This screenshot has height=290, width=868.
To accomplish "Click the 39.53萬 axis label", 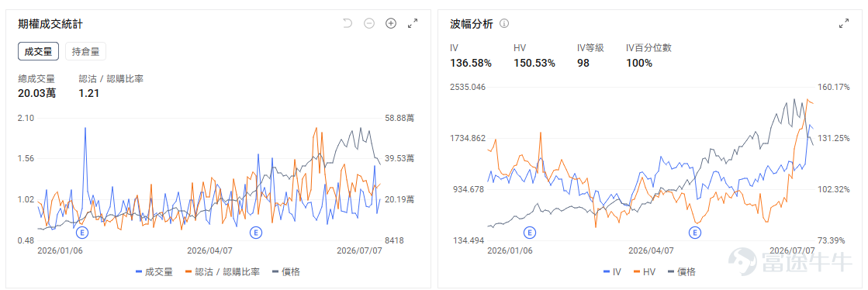I will pyautogui.click(x=399, y=159).
